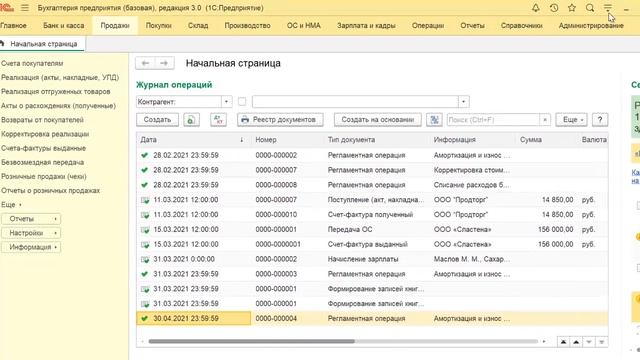Viewport: 640px width, 360px height.
Task: Select the row with number 0000-000004
Action: click(x=372, y=318)
